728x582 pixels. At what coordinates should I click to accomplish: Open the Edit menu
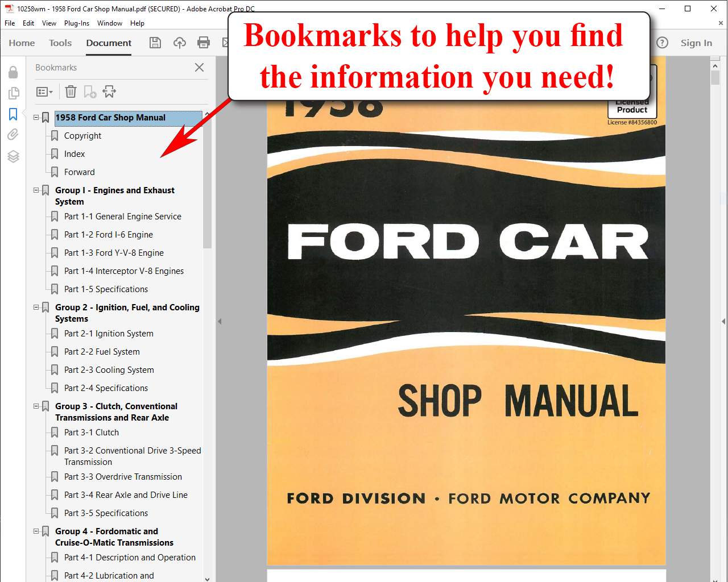(x=28, y=23)
